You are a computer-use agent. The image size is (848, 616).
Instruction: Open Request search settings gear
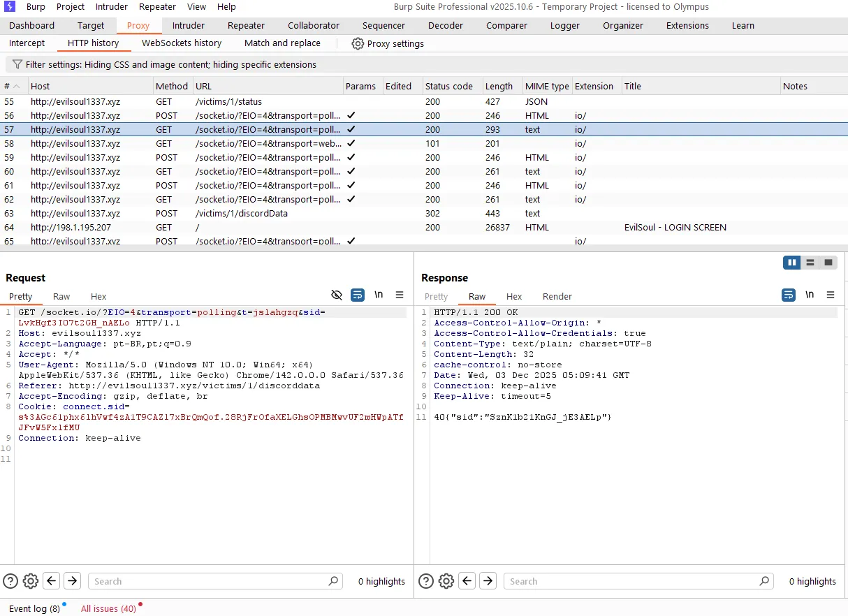point(31,581)
